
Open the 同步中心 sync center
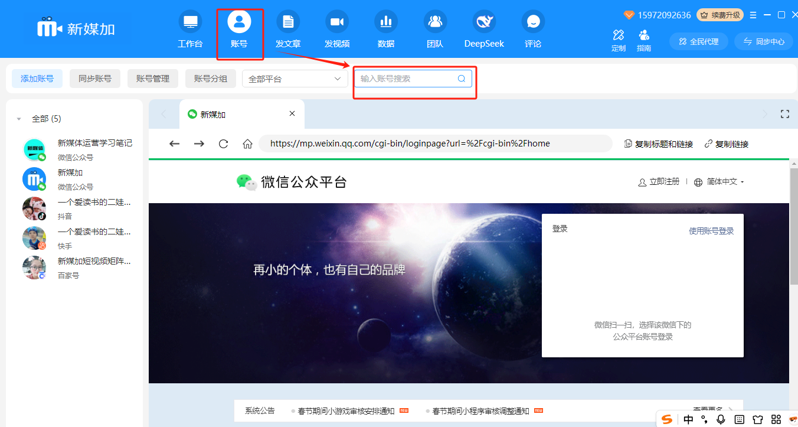pyautogui.click(x=763, y=42)
